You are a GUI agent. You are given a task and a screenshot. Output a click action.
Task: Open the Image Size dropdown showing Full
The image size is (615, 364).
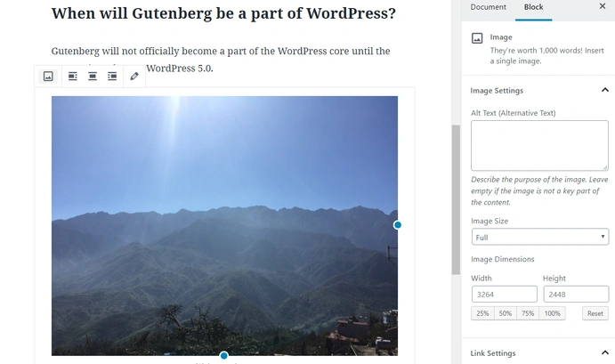[540, 237]
